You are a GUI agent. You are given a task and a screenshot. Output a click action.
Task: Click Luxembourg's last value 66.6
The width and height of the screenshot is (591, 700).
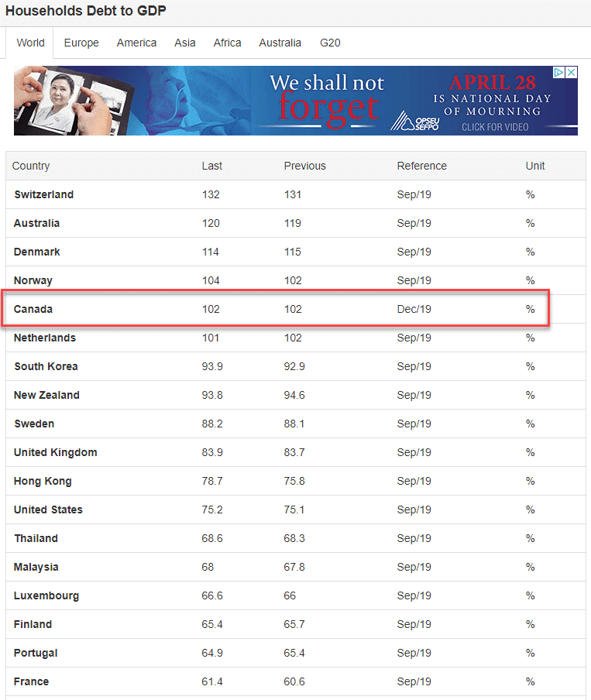click(x=212, y=595)
